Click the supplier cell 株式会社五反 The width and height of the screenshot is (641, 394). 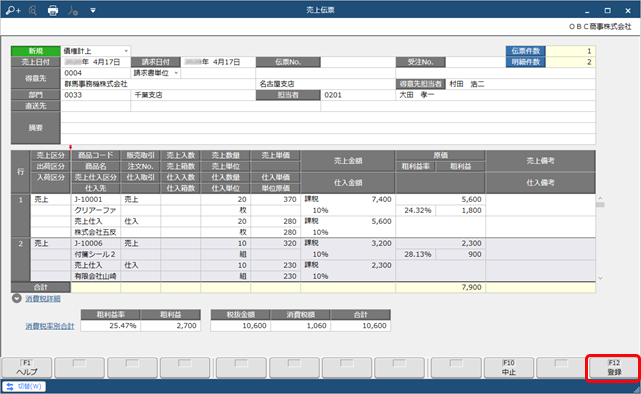point(96,232)
